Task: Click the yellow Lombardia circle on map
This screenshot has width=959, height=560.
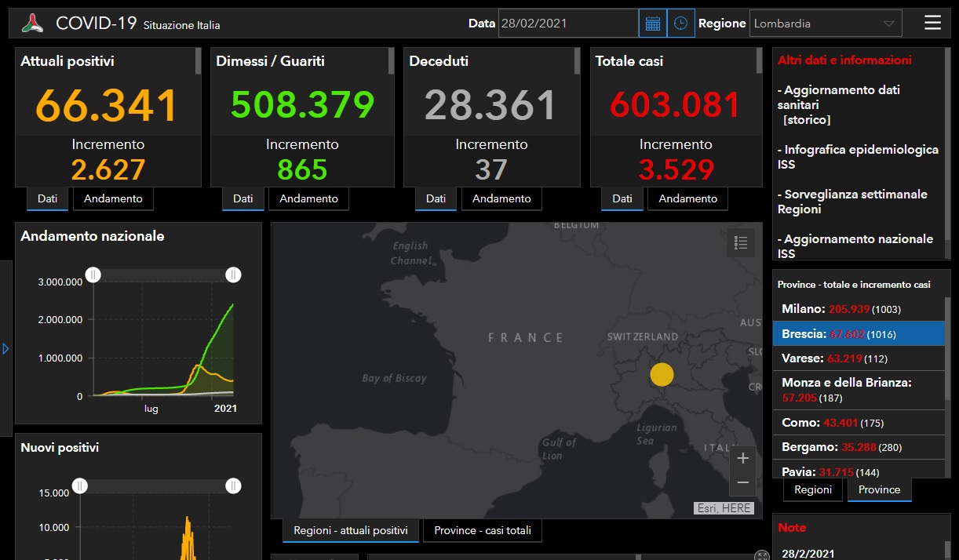Action: tap(662, 375)
